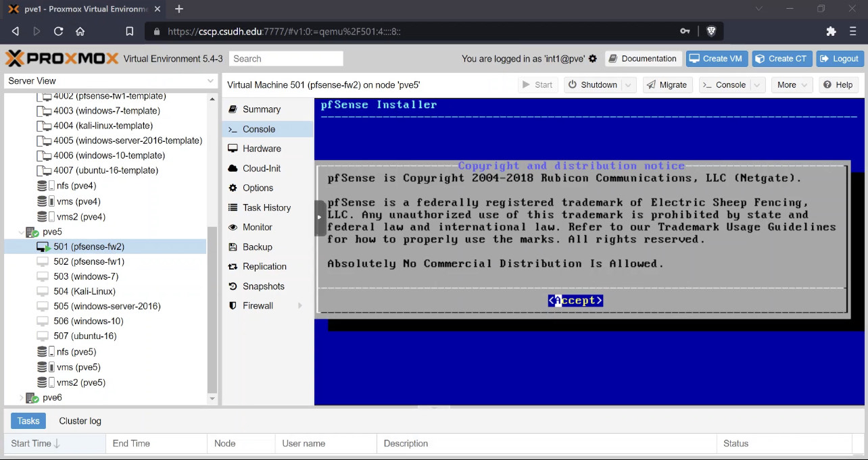Screen dimensions: 868x460
Task: Collapse the side menu with handle arrow
Action: pyautogui.click(x=320, y=218)
